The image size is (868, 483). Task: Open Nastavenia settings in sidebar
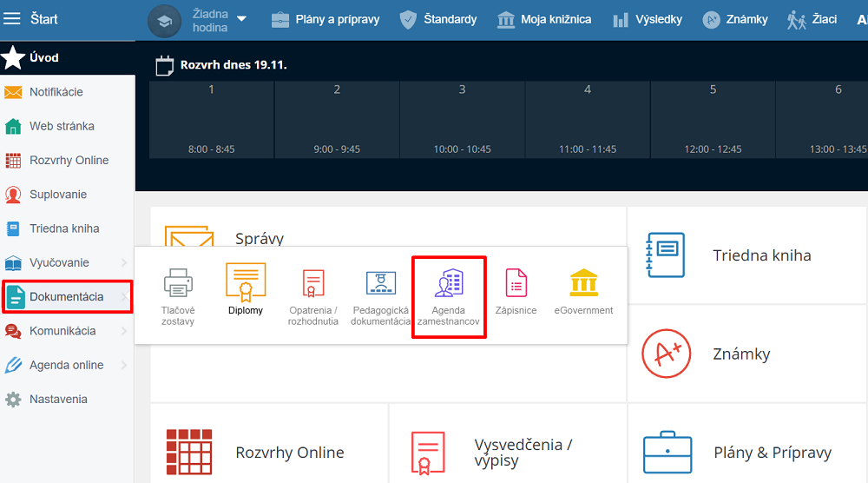[x=58, y=400]
